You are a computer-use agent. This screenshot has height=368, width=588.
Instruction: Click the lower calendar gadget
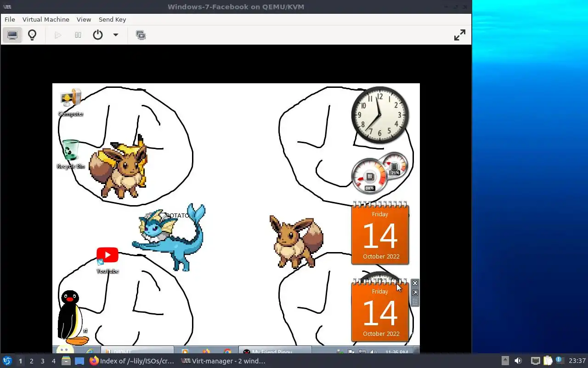(x=380, y=310)
